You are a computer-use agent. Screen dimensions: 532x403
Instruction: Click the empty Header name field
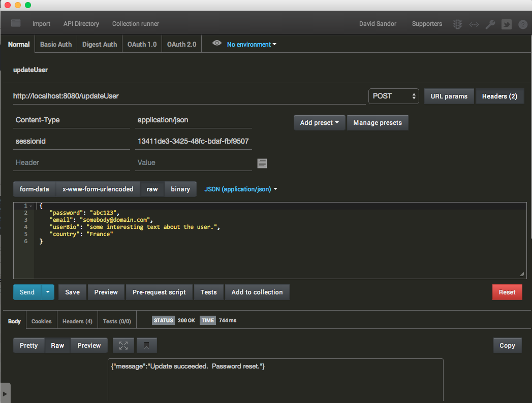pos(71,163)
